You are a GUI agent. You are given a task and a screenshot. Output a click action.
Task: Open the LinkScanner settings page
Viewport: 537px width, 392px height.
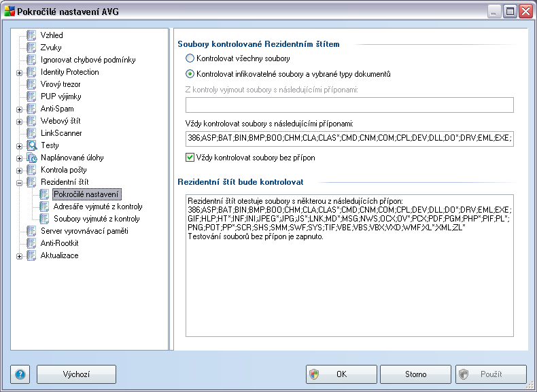tap(61, 133)
